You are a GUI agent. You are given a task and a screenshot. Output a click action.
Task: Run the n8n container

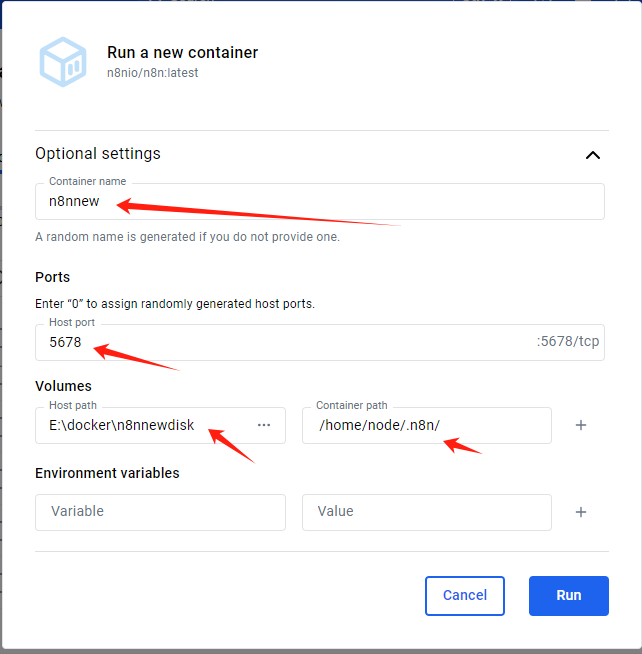point(569,596)
